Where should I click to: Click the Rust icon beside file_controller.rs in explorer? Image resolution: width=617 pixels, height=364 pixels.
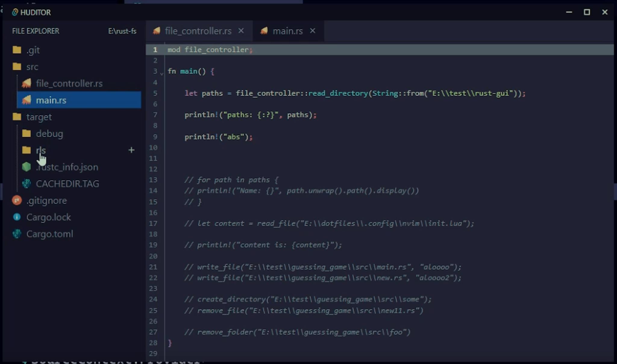click(x=27, y=83)
